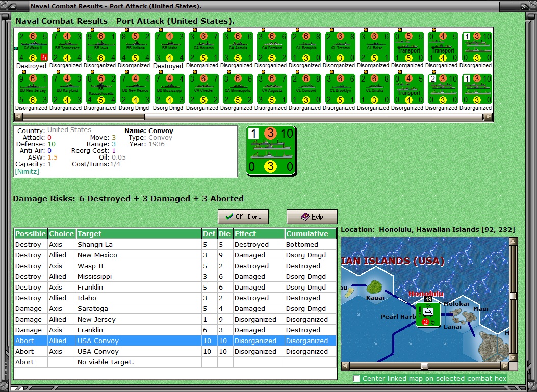Select the CA Chester unit counter
This screenshot has width=537, height=392.
pyautogui.click(x=204, y=89)
